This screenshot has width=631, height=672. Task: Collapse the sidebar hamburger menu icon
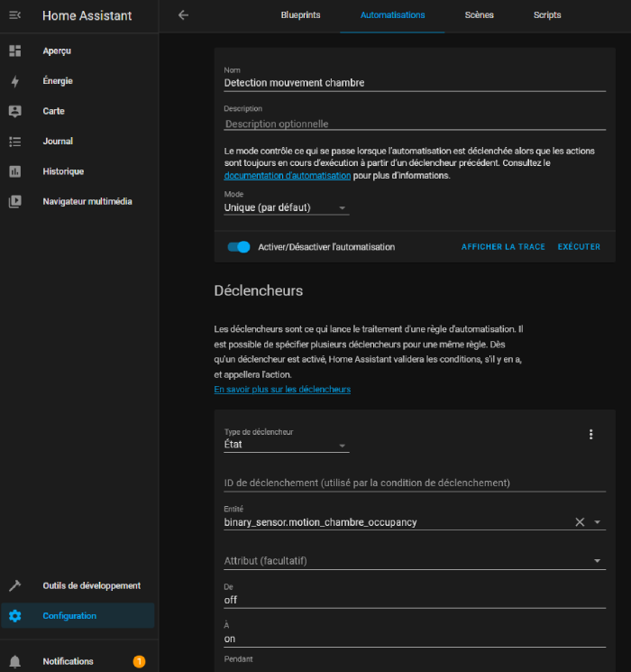14,15
